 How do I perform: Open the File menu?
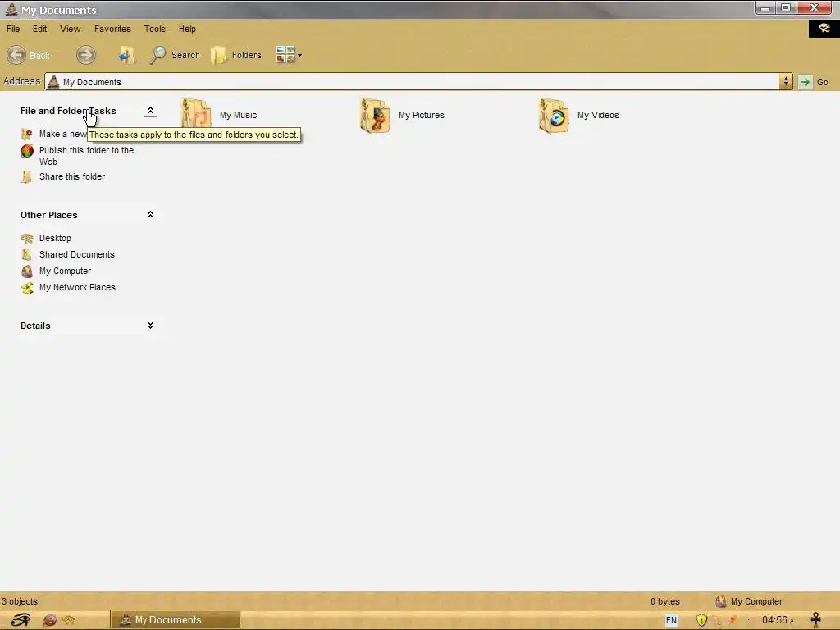[13, 29]
